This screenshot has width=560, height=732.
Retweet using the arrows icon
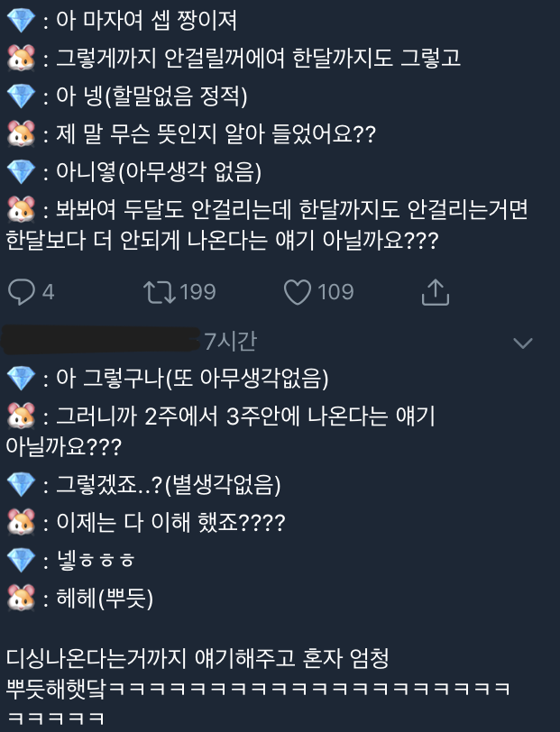click(159, 292)
